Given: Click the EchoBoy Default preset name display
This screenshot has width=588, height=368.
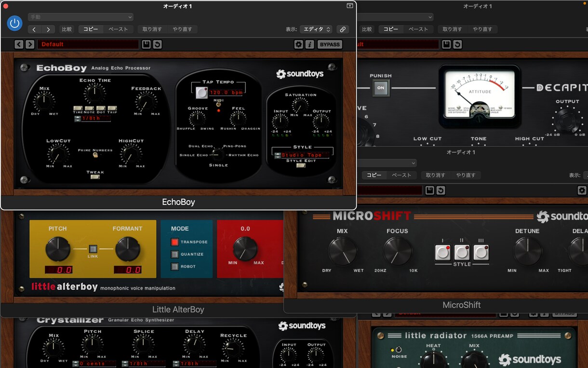Looking at the screenshot, I should click(x=88, y=44).
